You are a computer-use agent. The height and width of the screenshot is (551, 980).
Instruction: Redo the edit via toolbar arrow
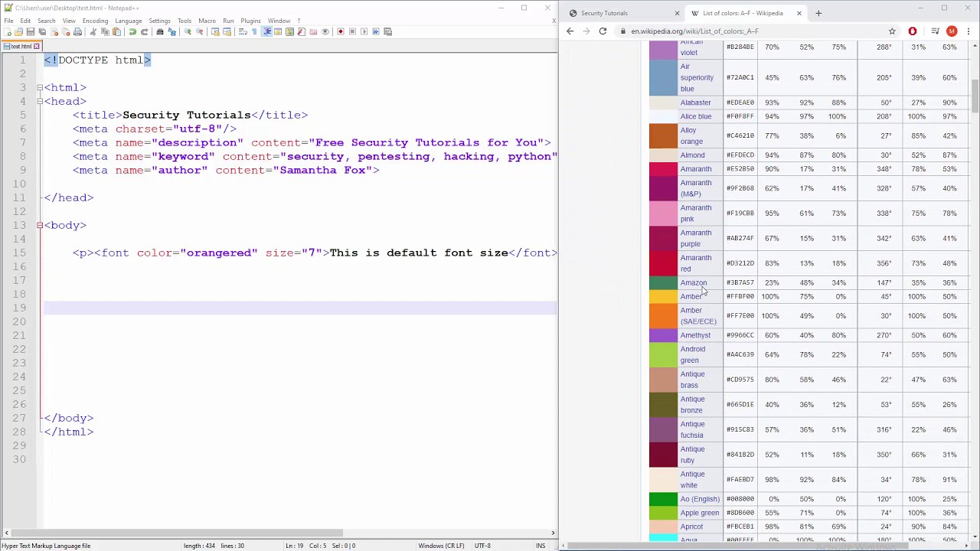(145, 31)
